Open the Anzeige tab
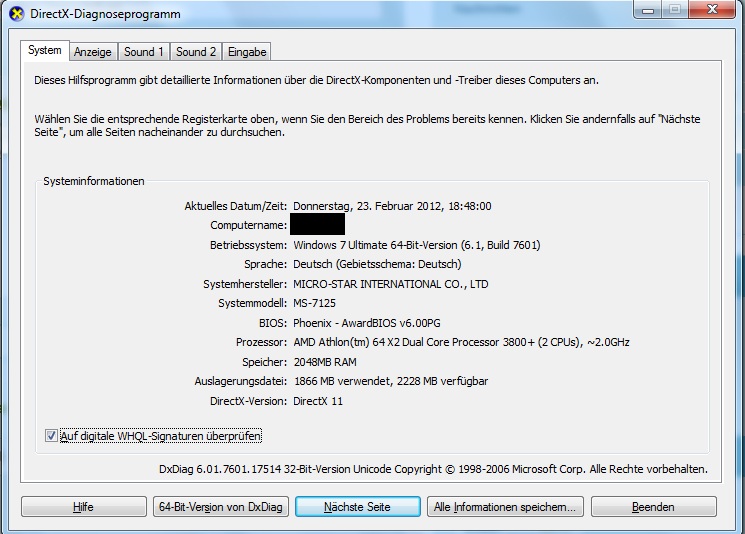Image resolution: width=745 pixels, height=534 pixels. [93, 52]
